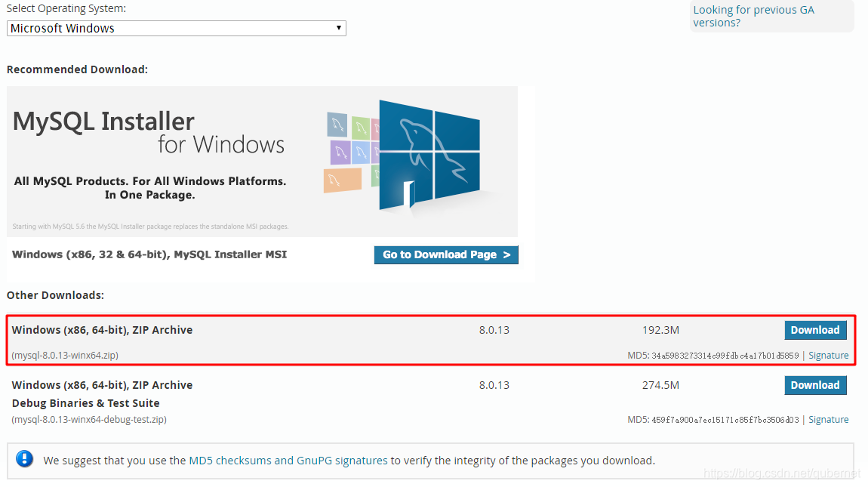Click the MySQL Installer for Windows banner

point(262,162)
